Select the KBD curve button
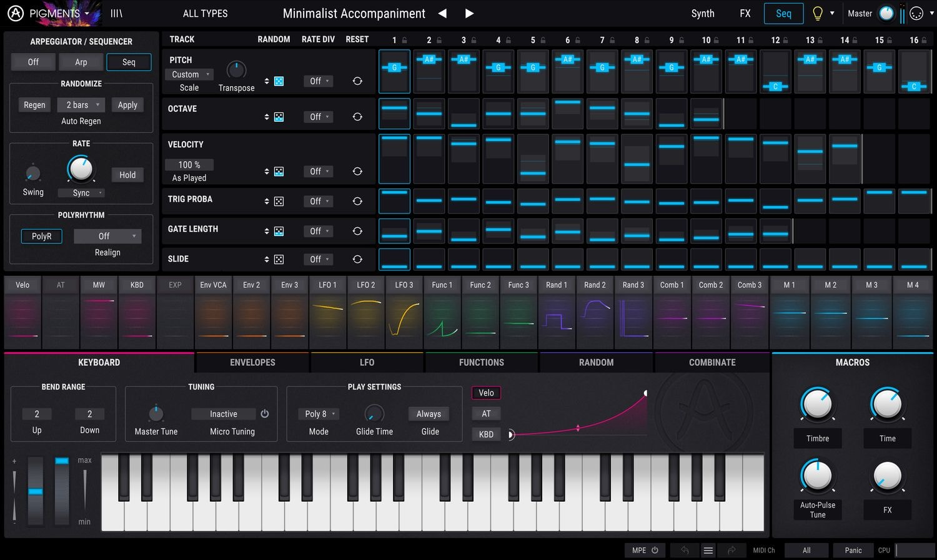The height and width of the screenshot is (560, 937). (x=486, y=434)
